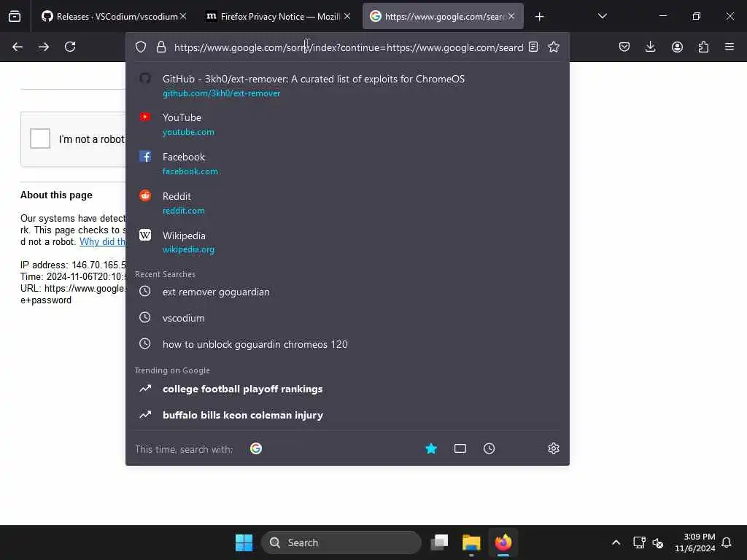
Task: Select recent search ext remover goguardian
Action: (x=347, y=292)
